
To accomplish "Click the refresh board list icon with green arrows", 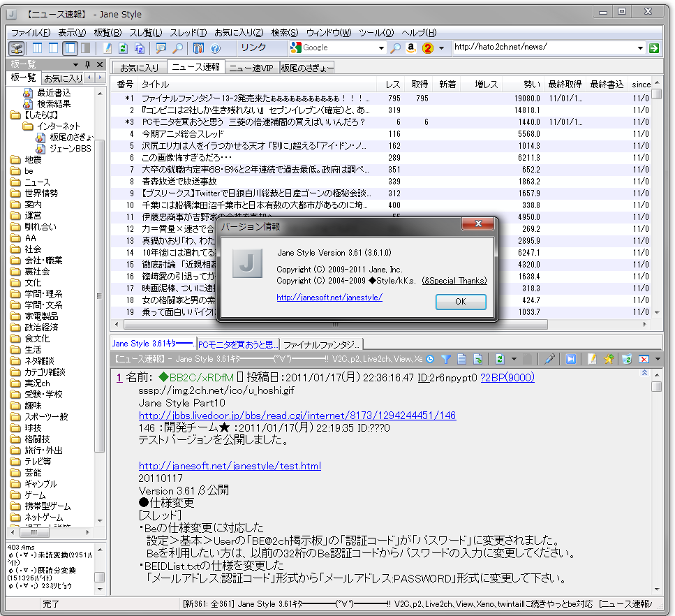I will point(123,48).
